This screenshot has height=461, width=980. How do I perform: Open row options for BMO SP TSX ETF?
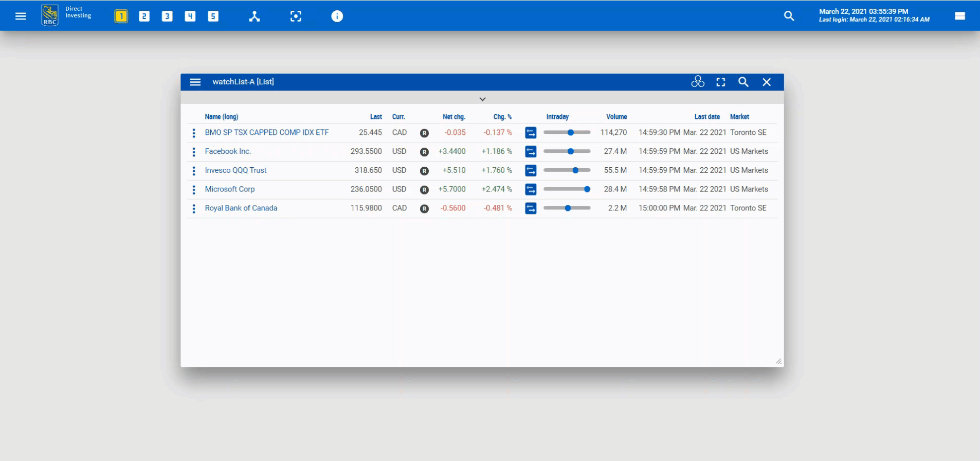[194, 133]
